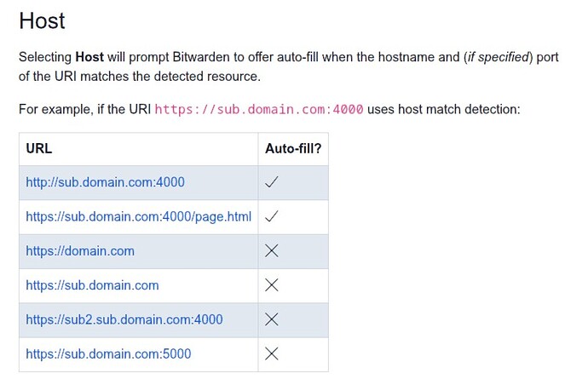
Task: Click the pink inline code URI example
Action: (259, 109)
